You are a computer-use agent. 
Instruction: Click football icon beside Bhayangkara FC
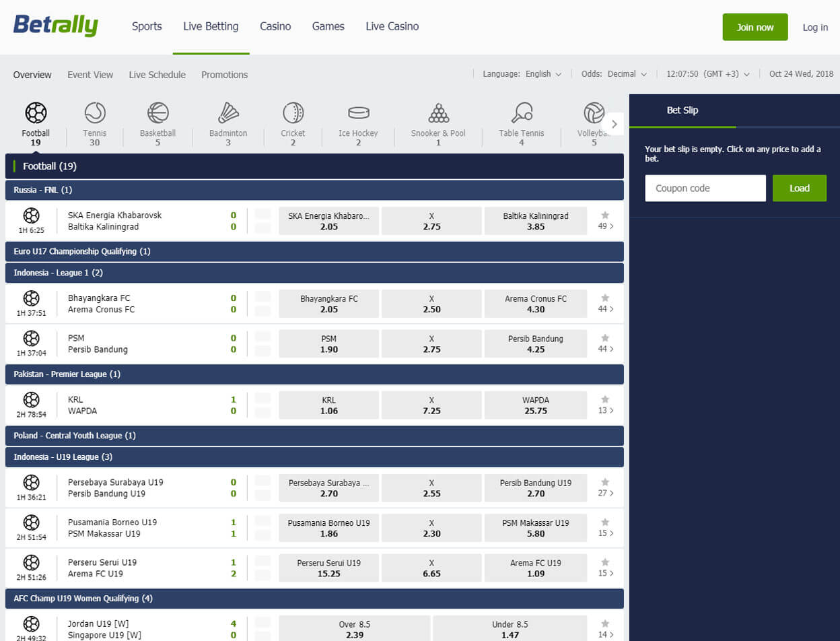(31, 298)
